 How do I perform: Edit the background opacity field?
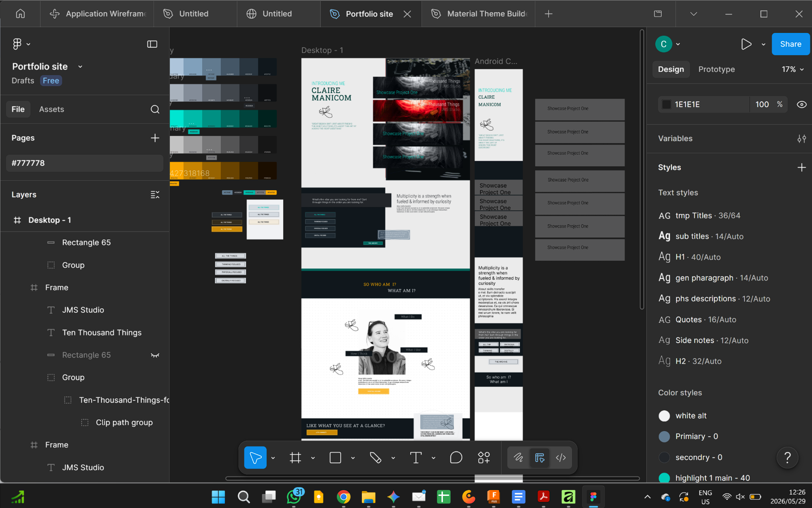(762, 104)
